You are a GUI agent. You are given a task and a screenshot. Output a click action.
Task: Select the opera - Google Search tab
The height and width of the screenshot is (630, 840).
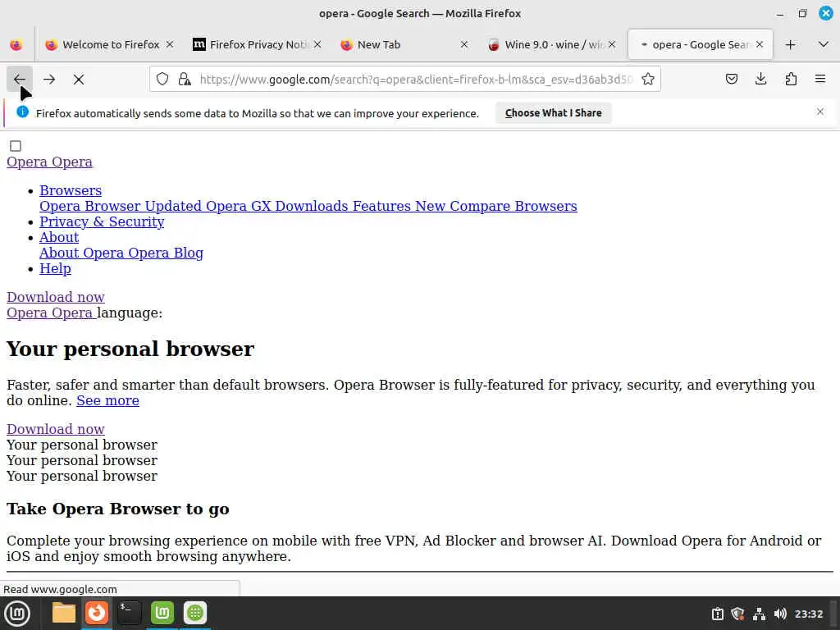[701, 44]
